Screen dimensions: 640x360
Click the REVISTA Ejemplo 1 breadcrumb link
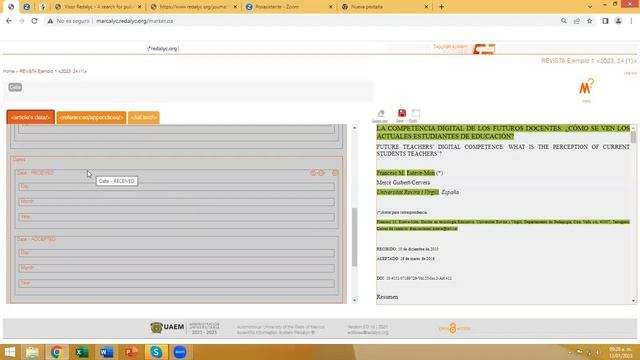coord(53,71)
